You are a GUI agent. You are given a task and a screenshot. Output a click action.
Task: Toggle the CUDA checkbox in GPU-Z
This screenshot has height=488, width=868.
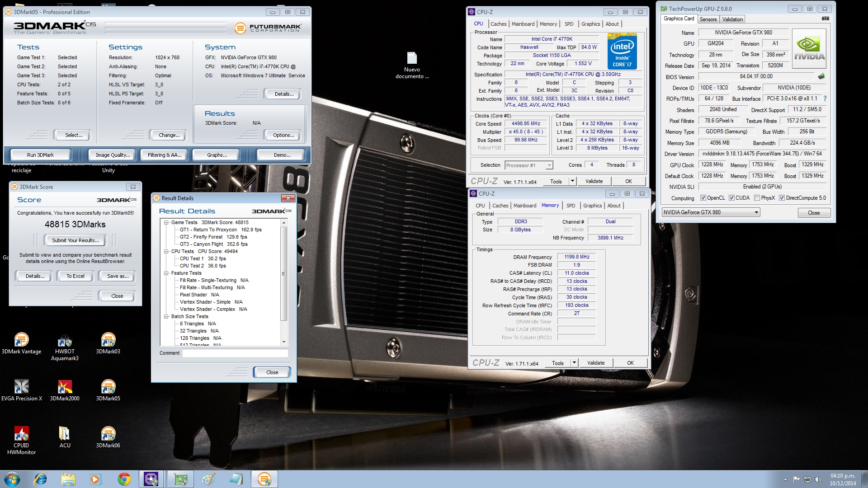coord(731,198)
